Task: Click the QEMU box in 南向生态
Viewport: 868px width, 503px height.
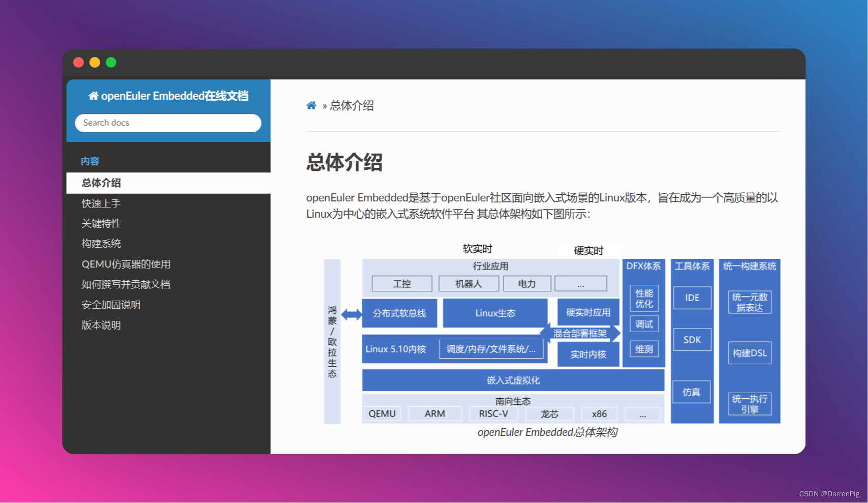Action: pyautogui.click(x=382, y=414)
